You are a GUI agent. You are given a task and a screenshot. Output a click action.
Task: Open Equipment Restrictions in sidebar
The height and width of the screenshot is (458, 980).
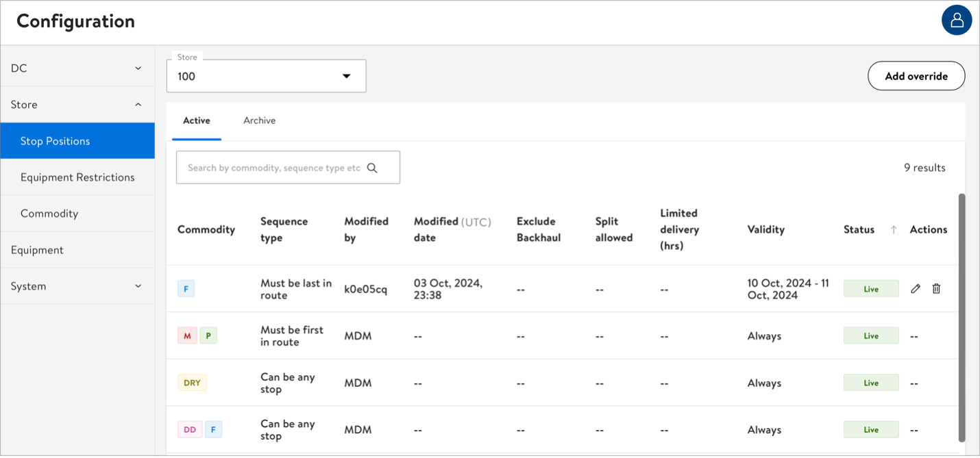point(77,177)
